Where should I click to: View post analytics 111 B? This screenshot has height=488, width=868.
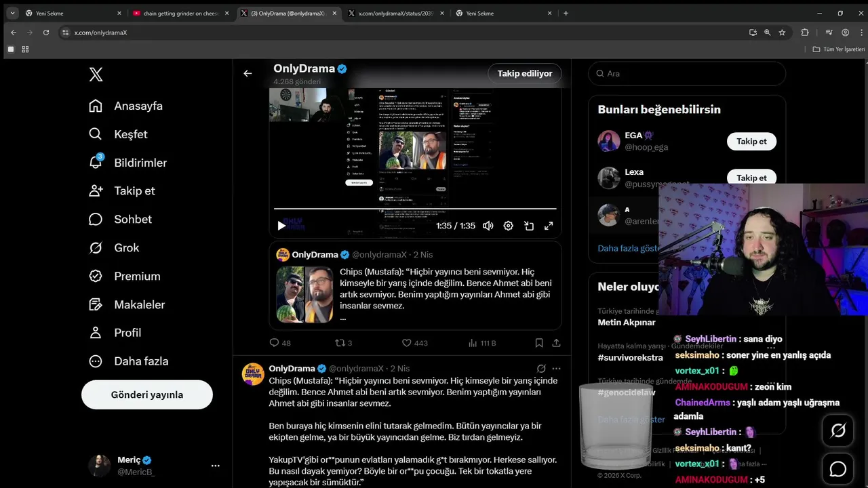[482, 343]
